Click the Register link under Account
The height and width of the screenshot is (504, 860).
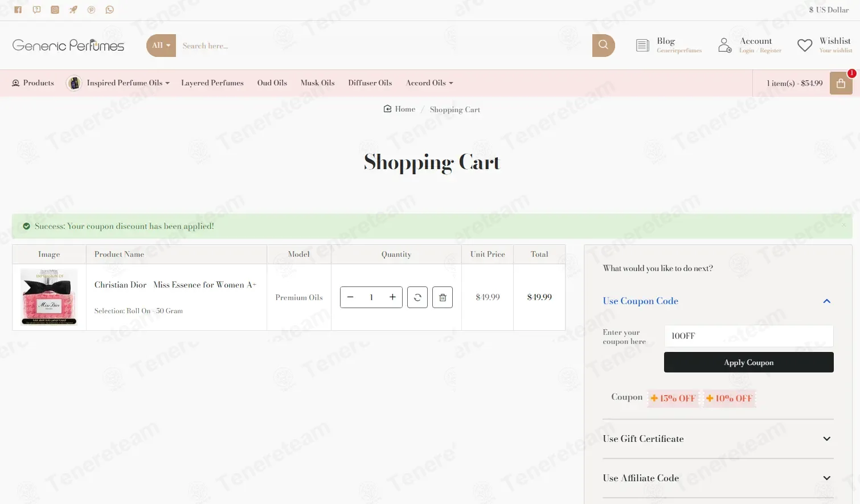coord(771,51)
